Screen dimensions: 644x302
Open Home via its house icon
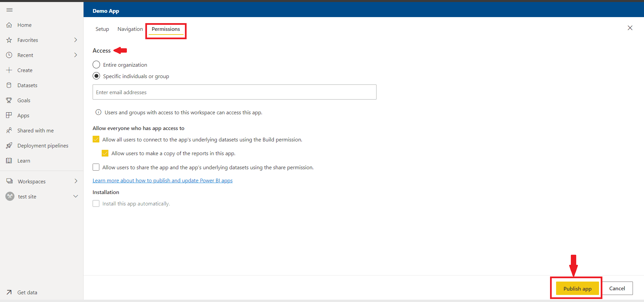click(x=9, y=25)
